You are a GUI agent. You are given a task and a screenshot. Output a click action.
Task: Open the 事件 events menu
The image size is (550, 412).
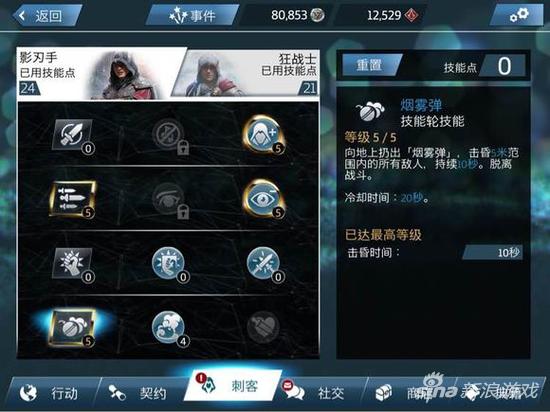[x=192, y=15]
